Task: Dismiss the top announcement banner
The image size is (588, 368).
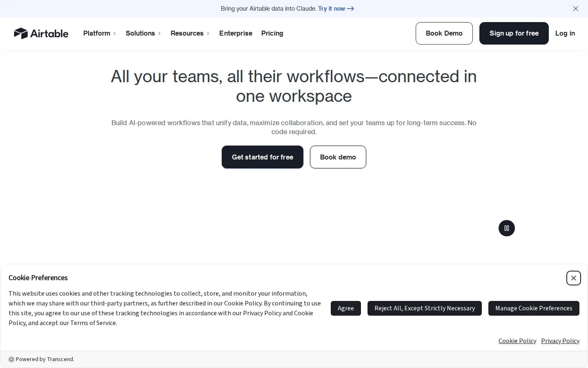Action: point(576,9)
